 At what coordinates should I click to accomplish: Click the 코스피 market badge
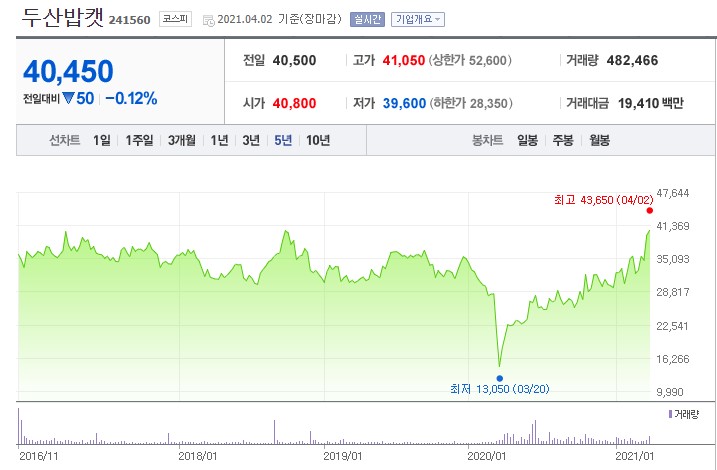[175, 19]
